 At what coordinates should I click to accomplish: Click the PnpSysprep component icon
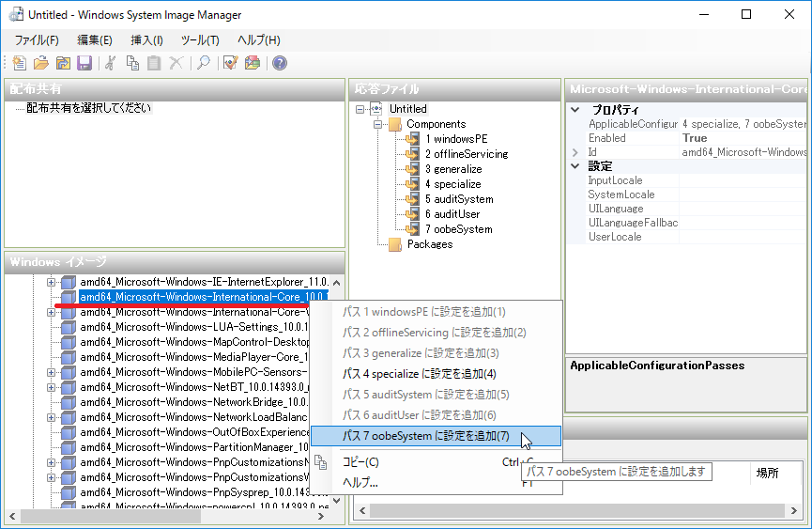69,492
